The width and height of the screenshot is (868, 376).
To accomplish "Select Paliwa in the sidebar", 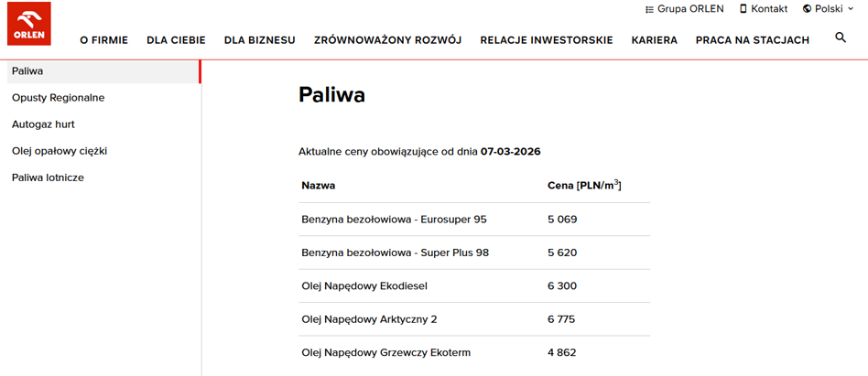I will (104, 71).
